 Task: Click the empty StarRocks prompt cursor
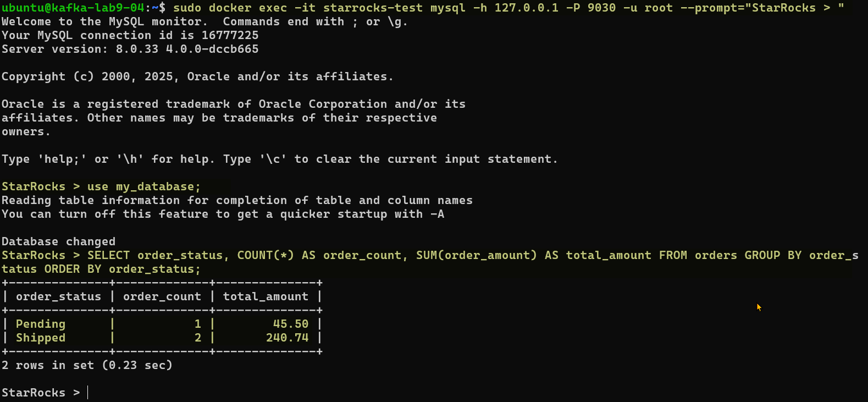(88, 393)
